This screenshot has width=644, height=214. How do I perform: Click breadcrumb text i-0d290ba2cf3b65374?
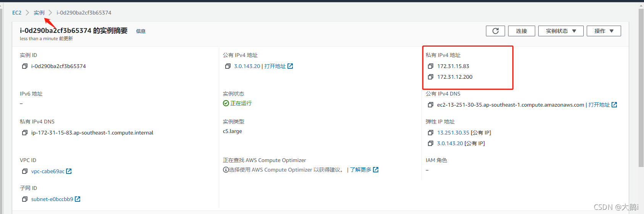(84, 13)
